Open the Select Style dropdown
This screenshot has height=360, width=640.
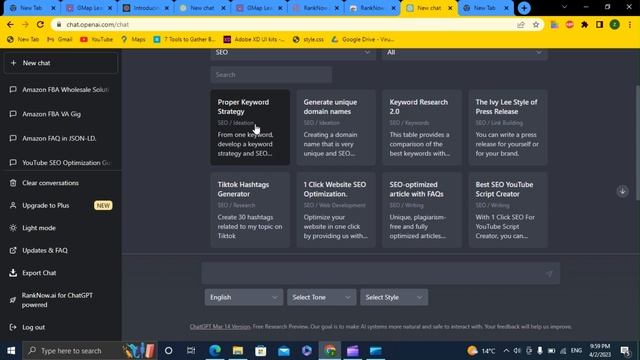(x=394, y=297)
